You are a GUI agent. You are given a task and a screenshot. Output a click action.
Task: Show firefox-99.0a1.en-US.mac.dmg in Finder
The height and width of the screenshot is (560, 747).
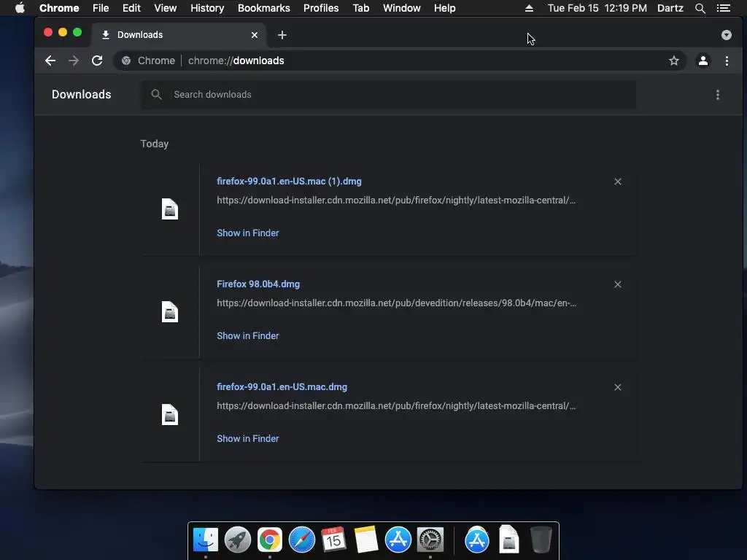[248, 438]
